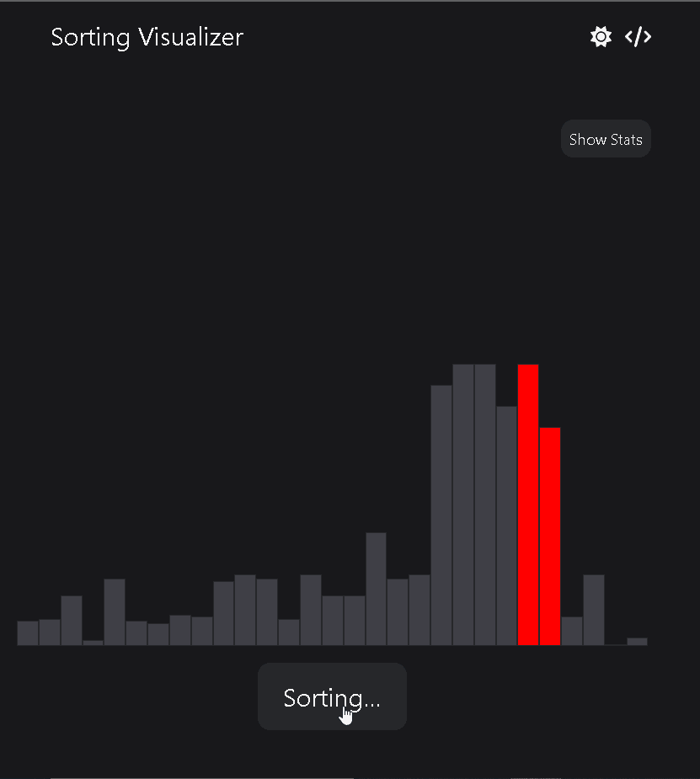Image resolution: width=700 pixels, height=779 pixels.
Task: Click the fifth bar from the left
Action: coord(115,612)
